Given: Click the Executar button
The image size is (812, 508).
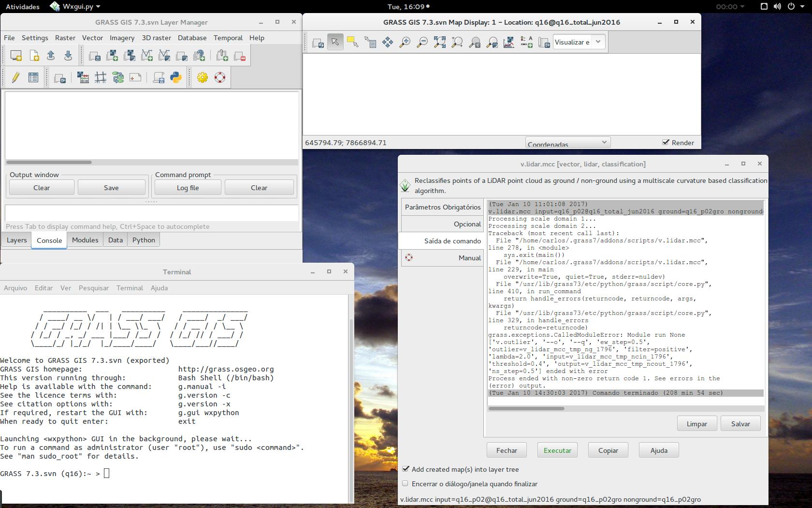Looking at the screenshot, I should pos(557,450).
